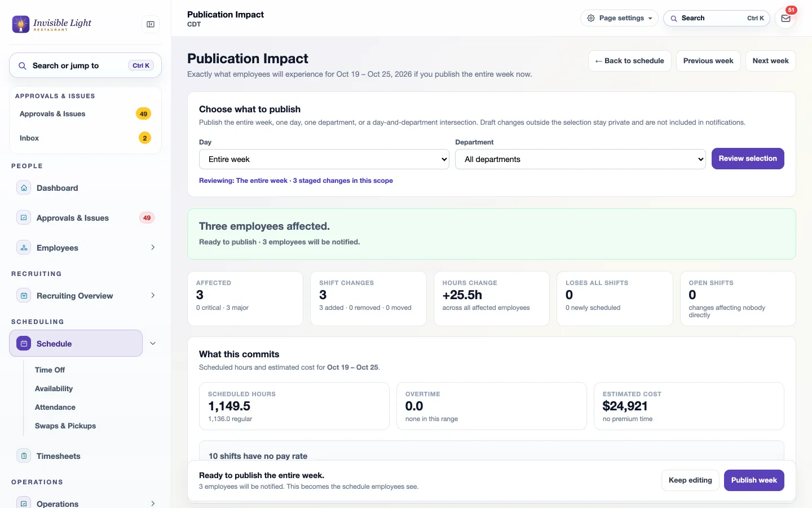This screenshot has width=812, height=508.
Task: Open the Day dropdown showing Entire week
Action: tap(324, 159)
